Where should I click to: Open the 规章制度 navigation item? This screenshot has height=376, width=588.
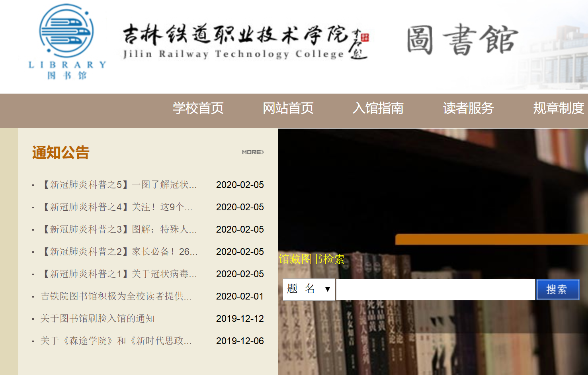558,108
